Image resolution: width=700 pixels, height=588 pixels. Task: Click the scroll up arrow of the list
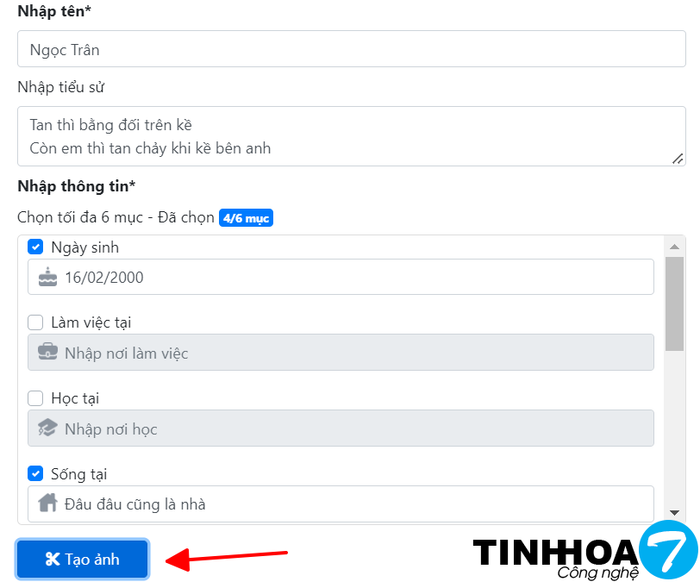click(674, 247)
